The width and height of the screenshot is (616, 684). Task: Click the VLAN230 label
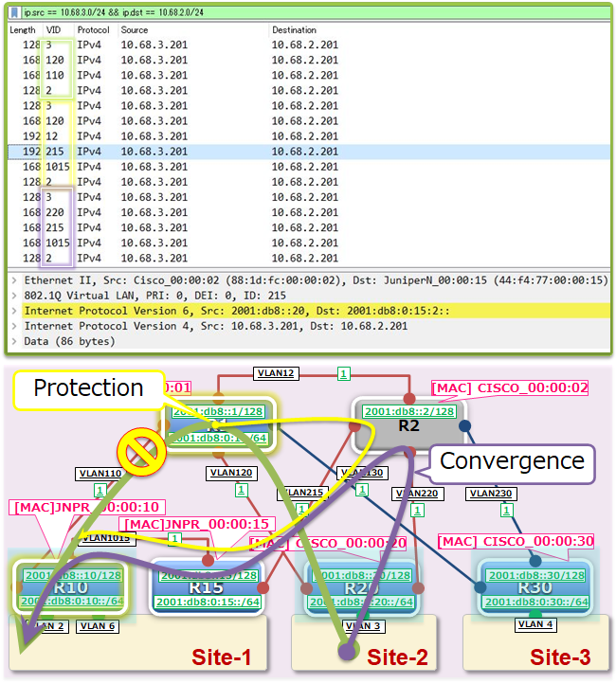point(491,494)
